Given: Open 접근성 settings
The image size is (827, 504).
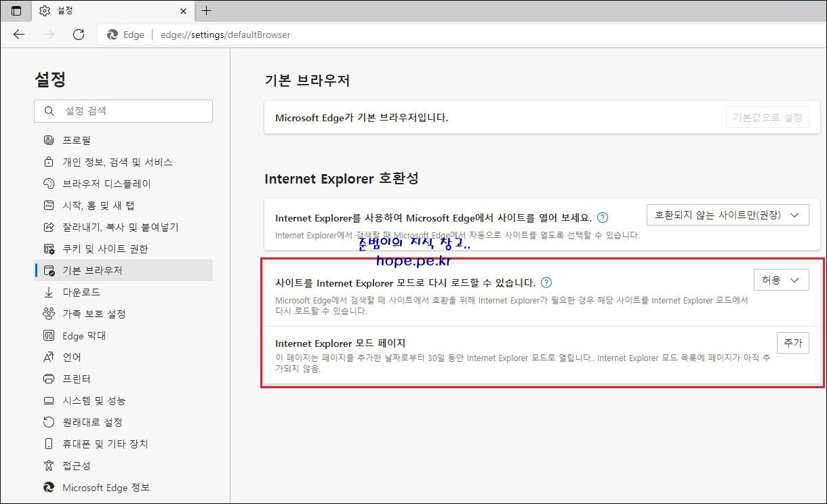Looking at the screenshot, I should (x=123, y=465).
